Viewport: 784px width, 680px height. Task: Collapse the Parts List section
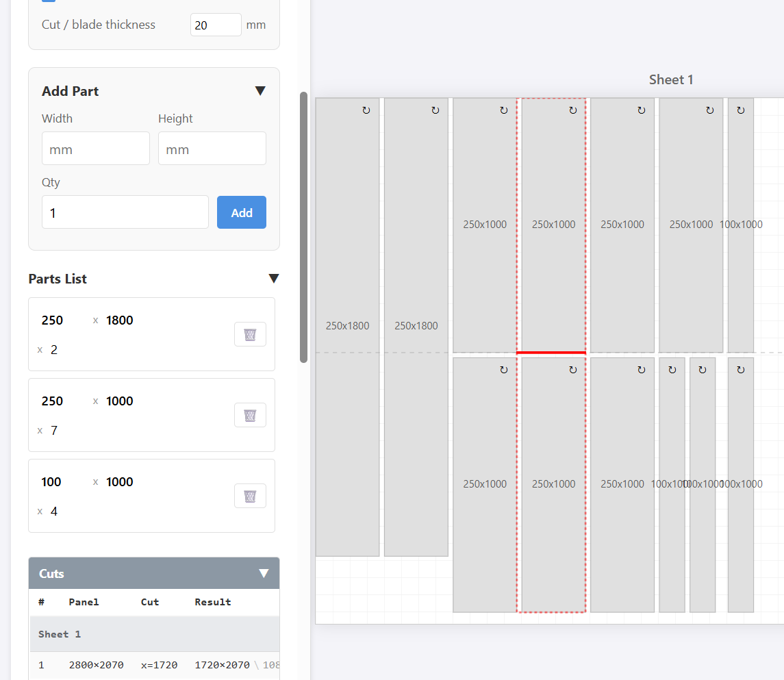(274, 279)
